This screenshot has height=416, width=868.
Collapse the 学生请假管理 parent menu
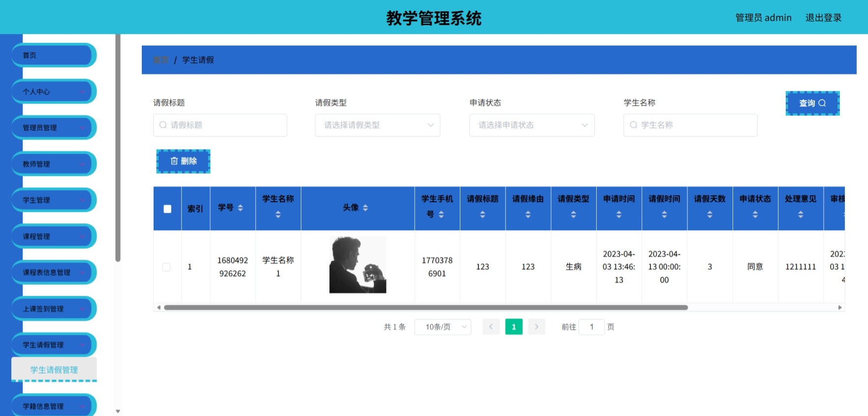54,345
